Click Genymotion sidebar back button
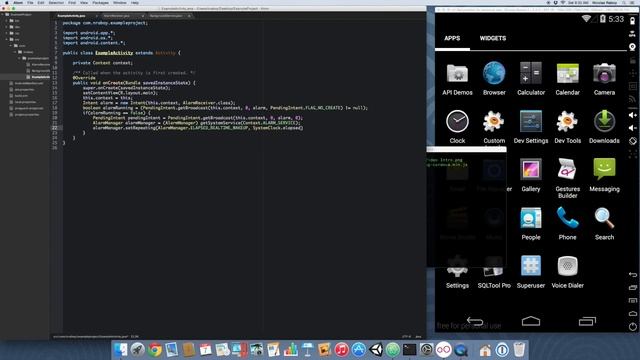The height and width of the screenshot is (360, 640). 632,275
